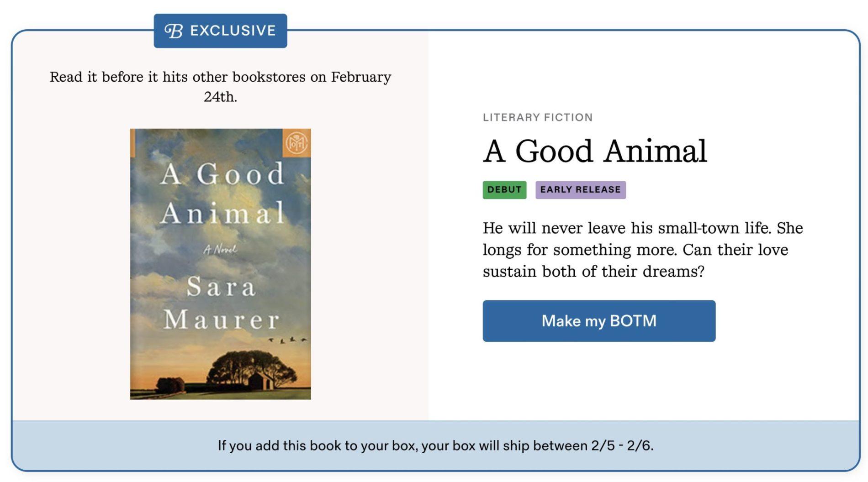
Task: Click the EXCLUSIVE text on the badge
Action: [233, 31]
